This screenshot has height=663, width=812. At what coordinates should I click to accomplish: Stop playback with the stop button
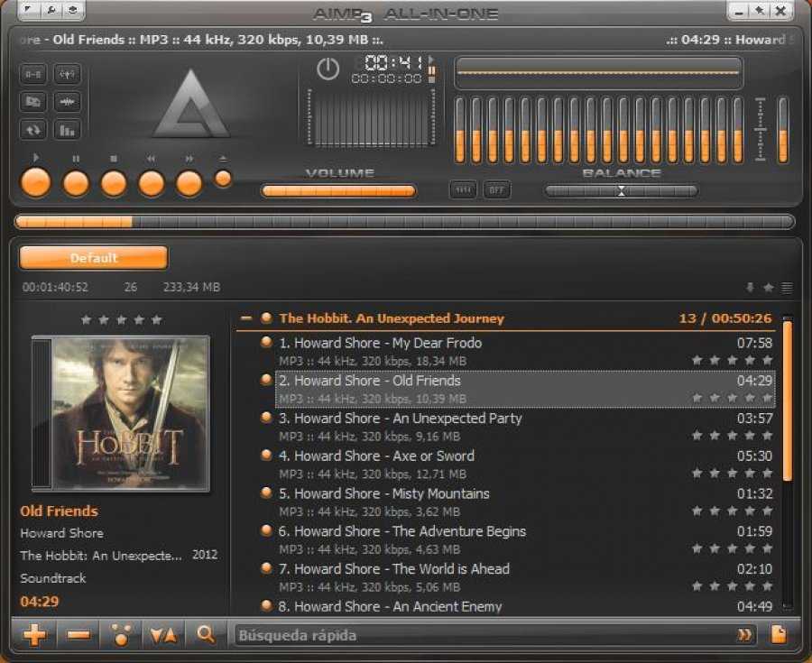114,183
